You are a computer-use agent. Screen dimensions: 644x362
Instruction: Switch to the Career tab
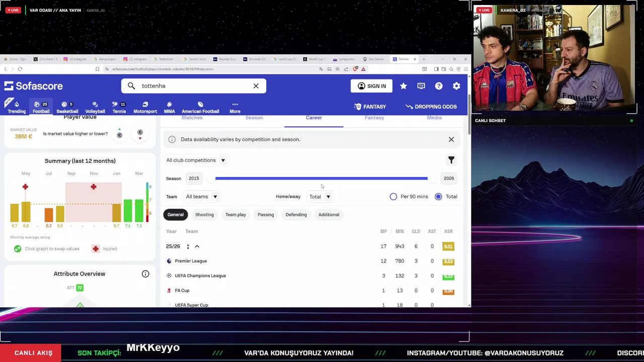point(314,118)
